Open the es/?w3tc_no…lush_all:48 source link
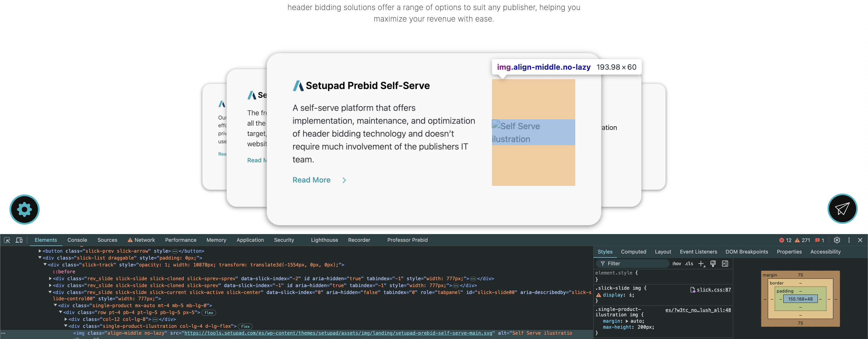Screen dimensions: 868x339 pyautogui.click(x=698, y=310)
